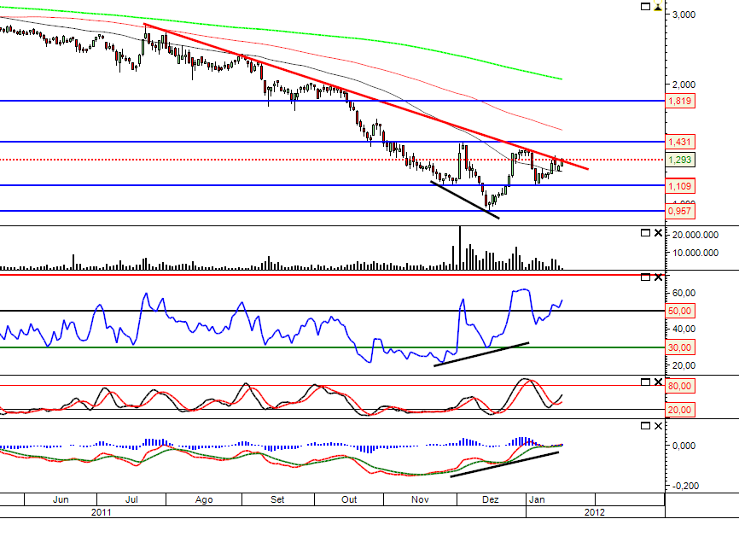The image size is (739, 560).
Task: Close the stochastic oscillator panel
Action: pyautogui.click(x=657, y=381)
